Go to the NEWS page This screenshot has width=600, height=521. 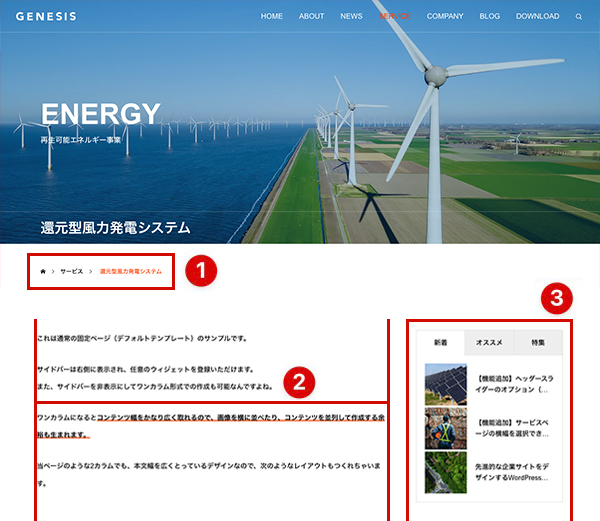click(x=351, y=17)
